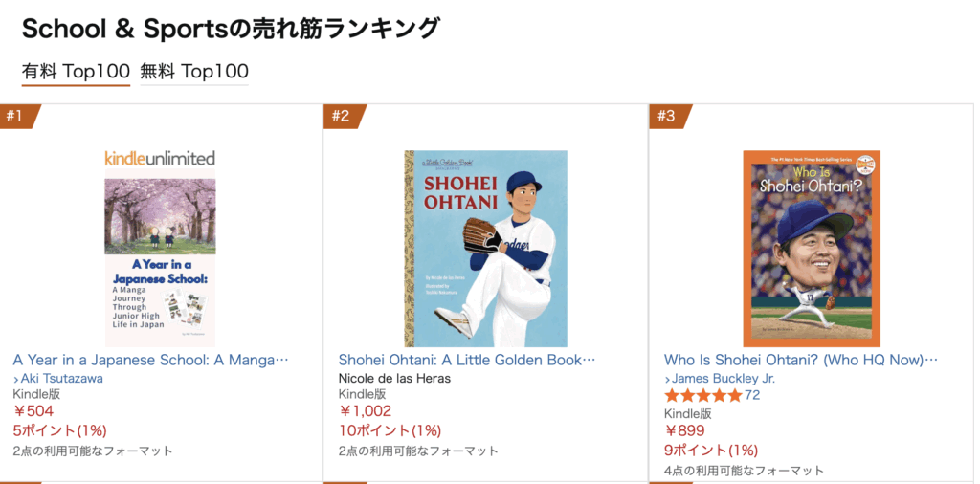The width and height of the screenshot is (980, 484).
Task: Click the #2 rank badge
Action: point(343,117)
